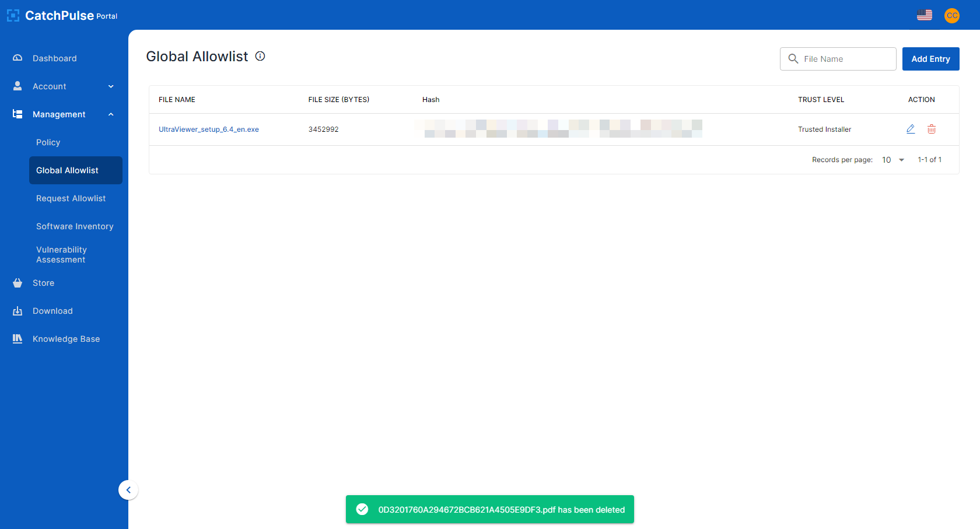
Task: Click the ACTION column header
Action: [x=922, y=100]
